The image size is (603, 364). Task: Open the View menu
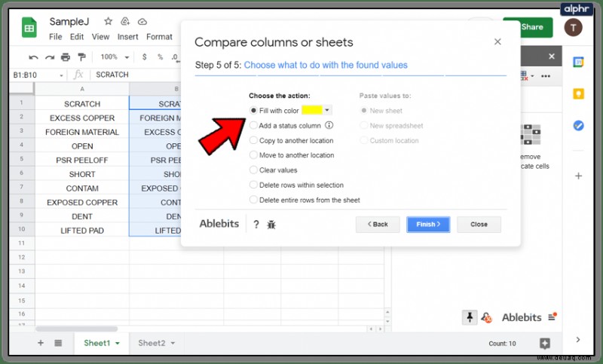tap(100, 37)
